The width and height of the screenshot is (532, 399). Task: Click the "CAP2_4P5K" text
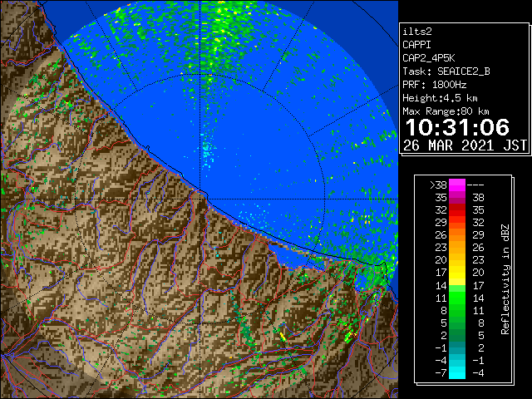coord(429,58)
